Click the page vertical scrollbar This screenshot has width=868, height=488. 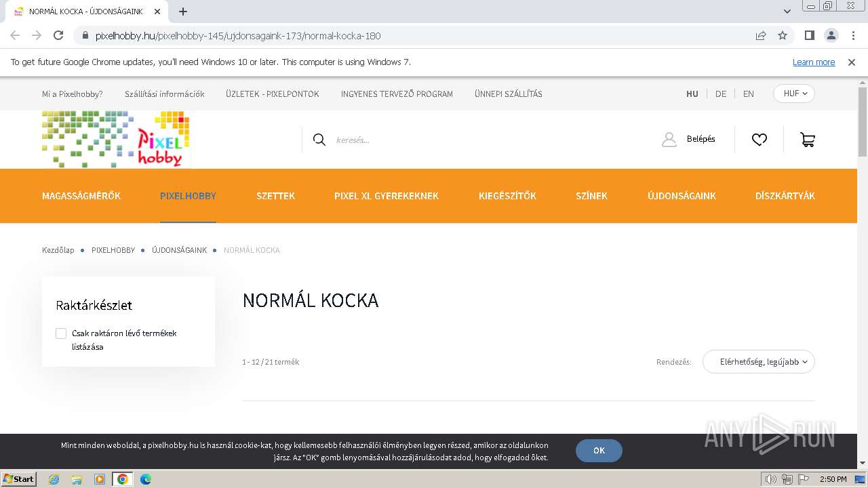pos(863,122)
